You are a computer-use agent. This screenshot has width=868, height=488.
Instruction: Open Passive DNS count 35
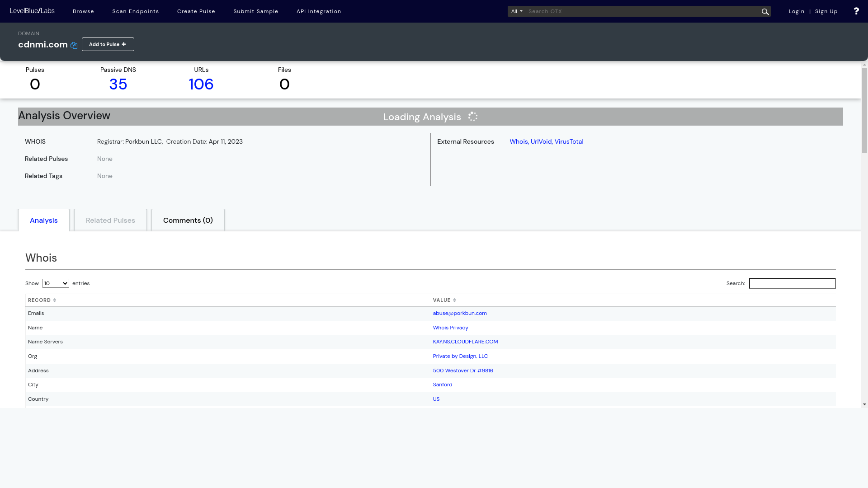tap(118, 84)
